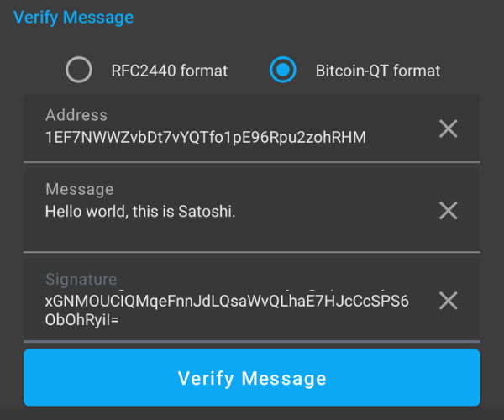Click the "Address" field label

tap(76, 115)
